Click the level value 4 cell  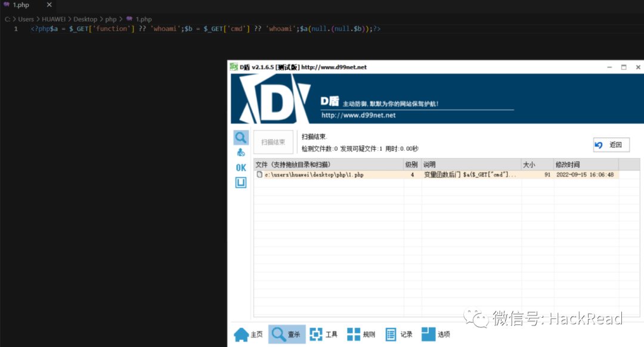[413, 175]
